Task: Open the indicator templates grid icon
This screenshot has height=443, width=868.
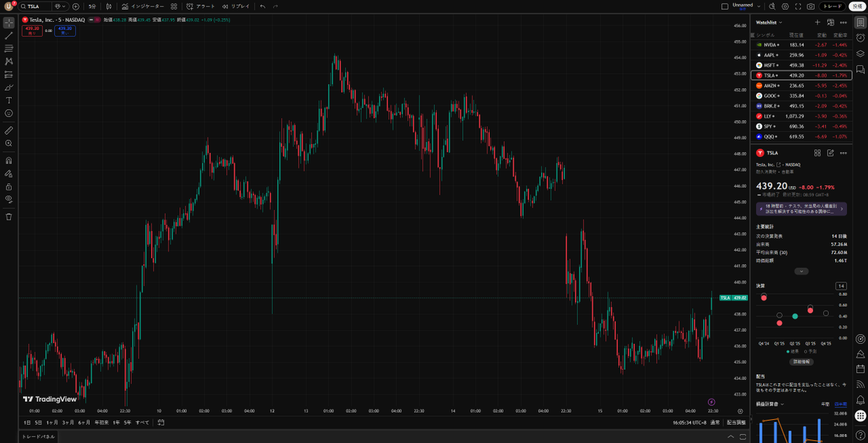Action: click(174, 6)
